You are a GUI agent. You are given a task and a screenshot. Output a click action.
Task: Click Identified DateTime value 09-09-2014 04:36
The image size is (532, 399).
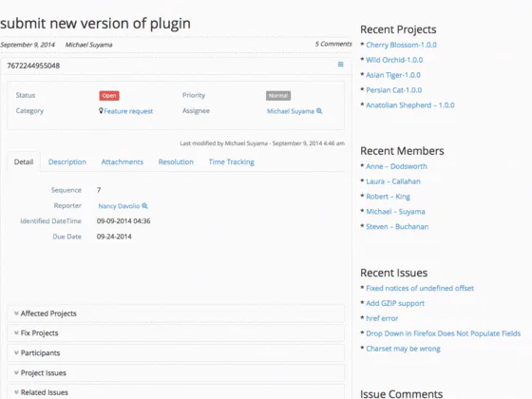click(123, 221)
